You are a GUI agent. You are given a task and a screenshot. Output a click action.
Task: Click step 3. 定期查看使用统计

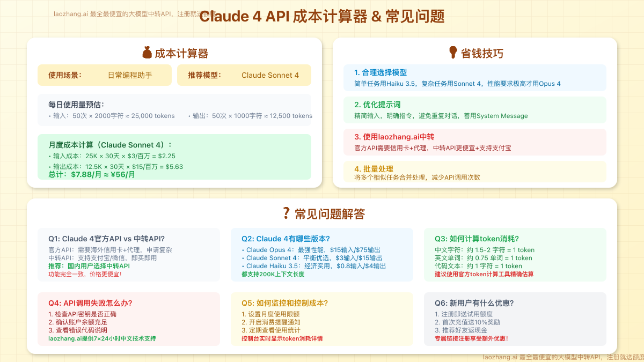point(271,330)
